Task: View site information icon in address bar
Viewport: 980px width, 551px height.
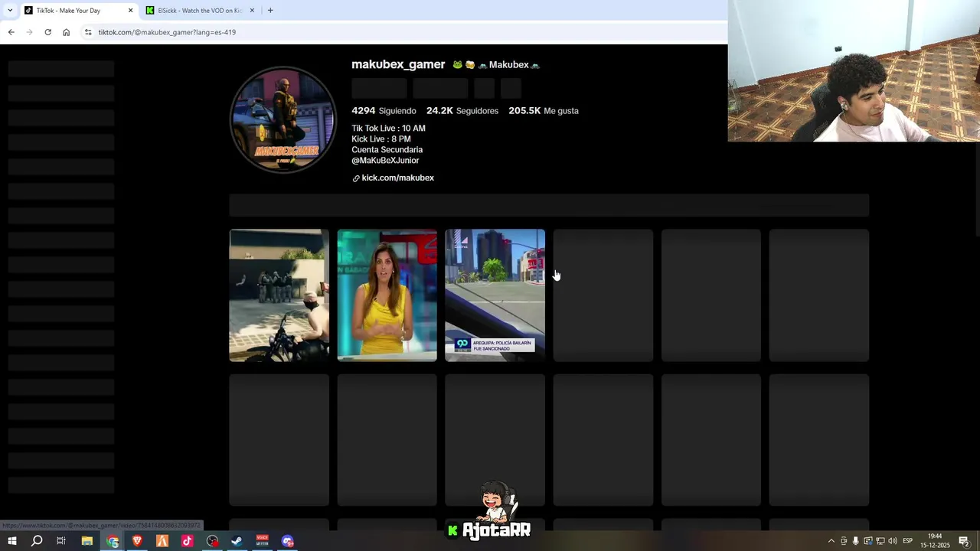Action: (x=88, y=32)
